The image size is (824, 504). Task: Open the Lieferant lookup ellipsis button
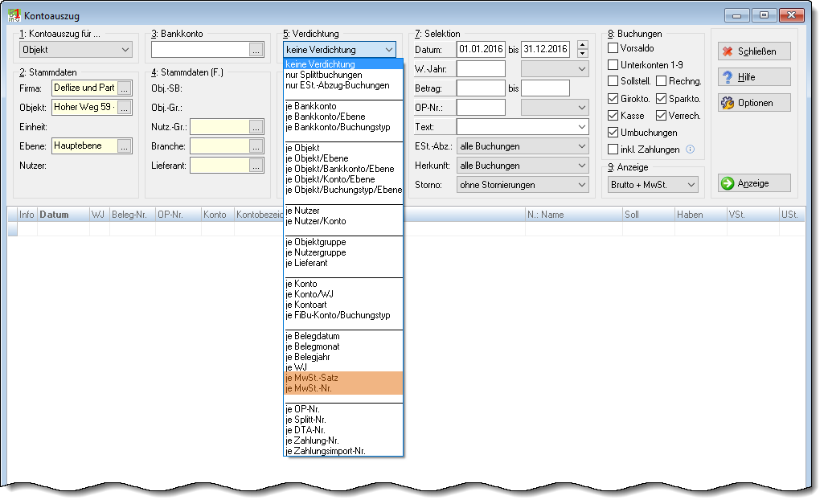coord(256,166)
